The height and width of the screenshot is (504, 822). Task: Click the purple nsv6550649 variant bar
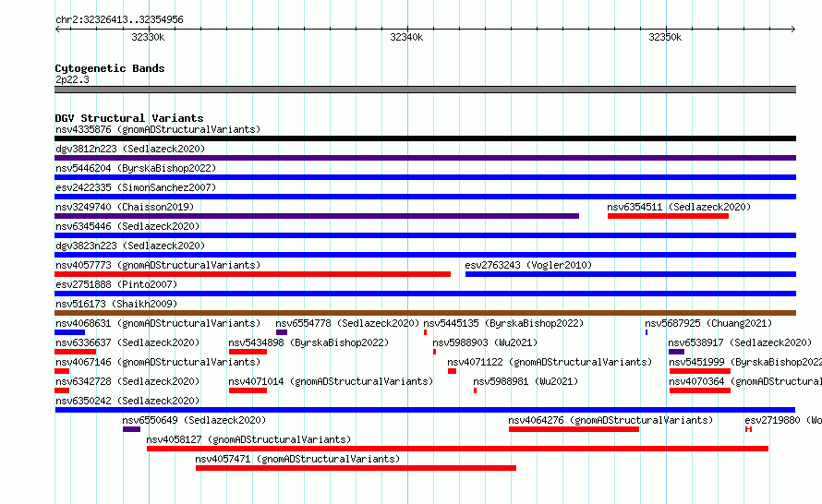coord(131,429)
